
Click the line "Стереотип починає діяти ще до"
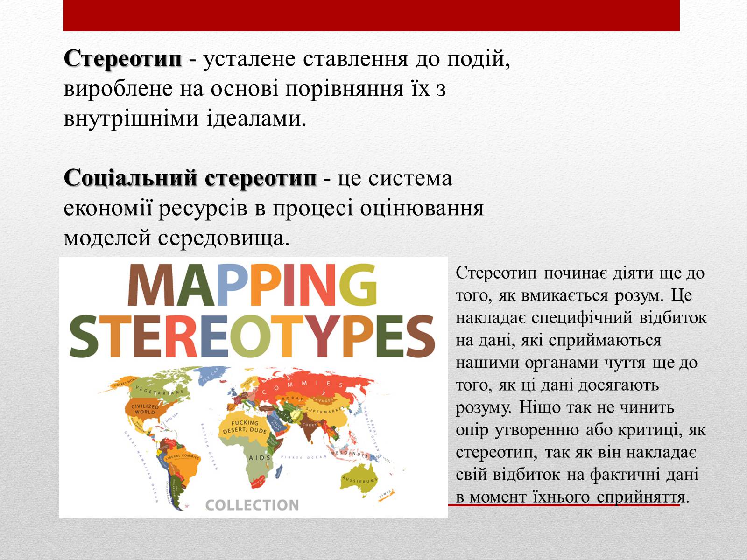point(580,273)
